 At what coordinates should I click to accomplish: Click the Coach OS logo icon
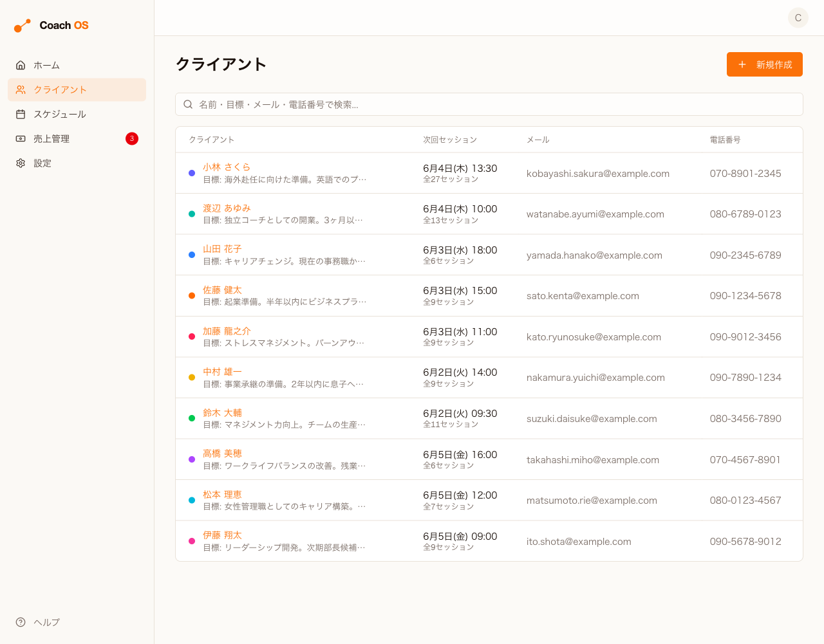23,26
